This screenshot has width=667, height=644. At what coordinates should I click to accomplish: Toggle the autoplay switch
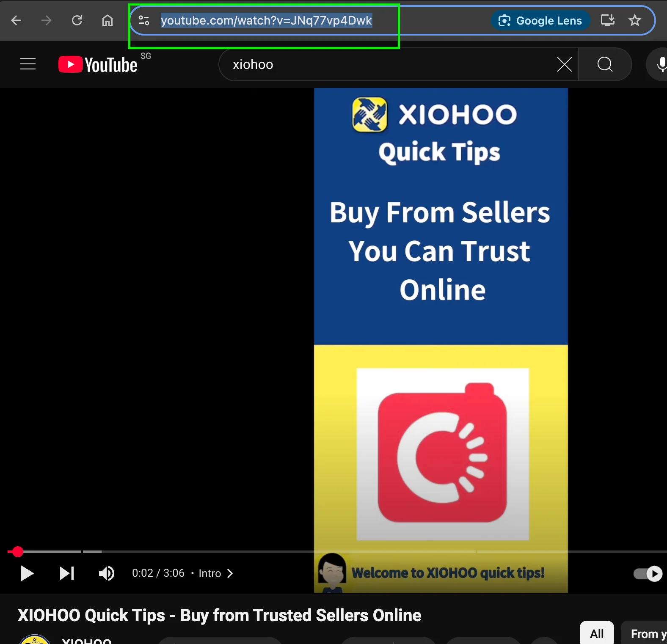(x=648, y=574)
